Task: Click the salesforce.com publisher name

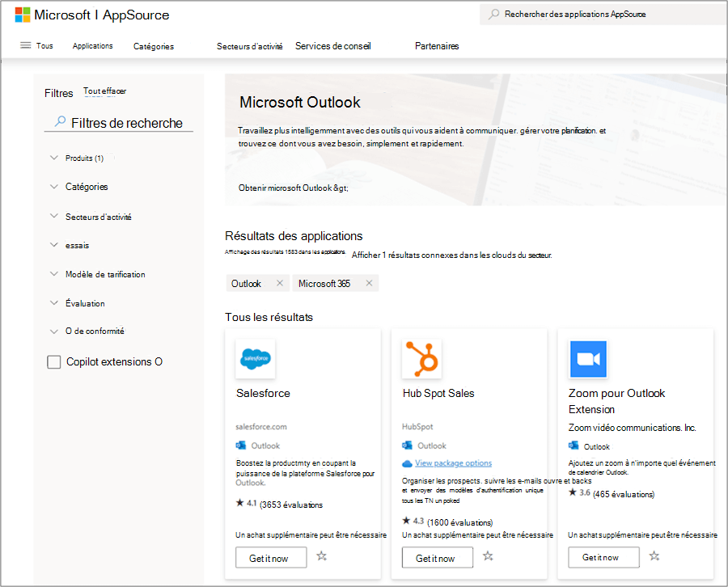Action: tap(261, 426)
